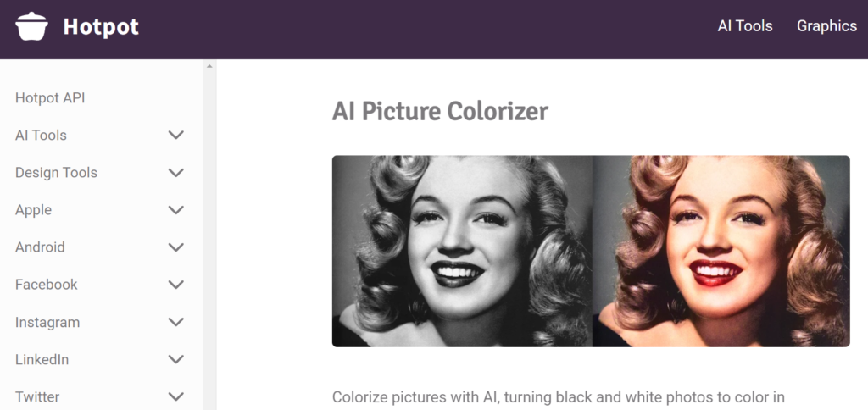Click the Hotpot pot logo icon
Viewport: 868px width, 410px height.
[31, 26]
